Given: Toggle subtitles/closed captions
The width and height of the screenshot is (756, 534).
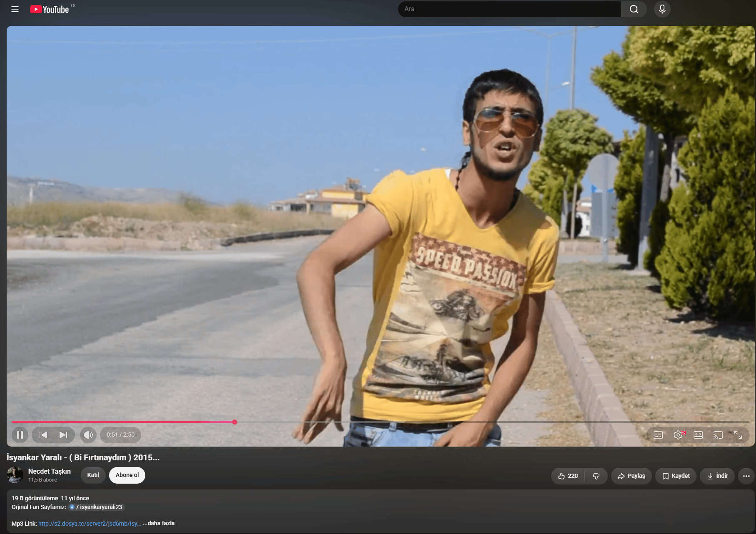Looking at the screenshot, I should [x=658, y=435].
